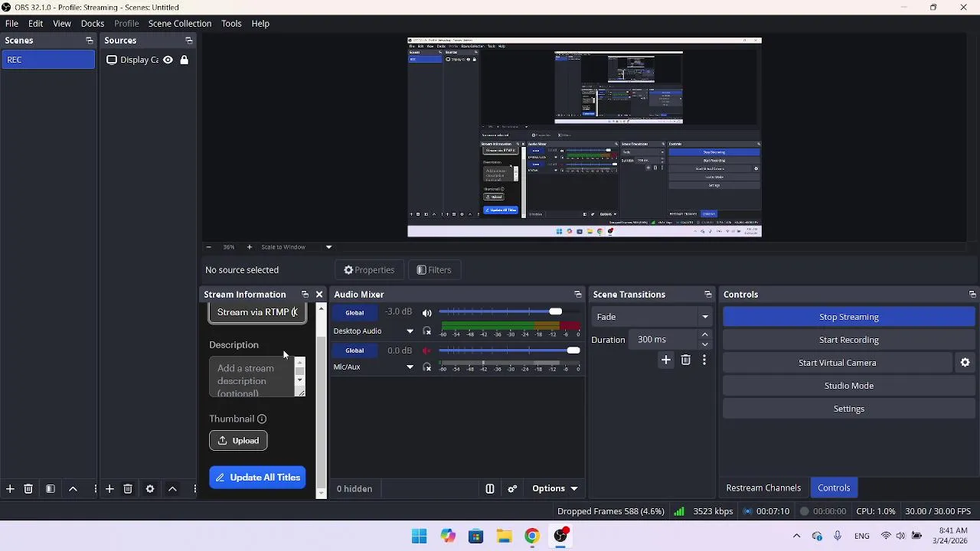
Task: Open scene filters icon in Scenes toolbar
Action: coord(51,489)
